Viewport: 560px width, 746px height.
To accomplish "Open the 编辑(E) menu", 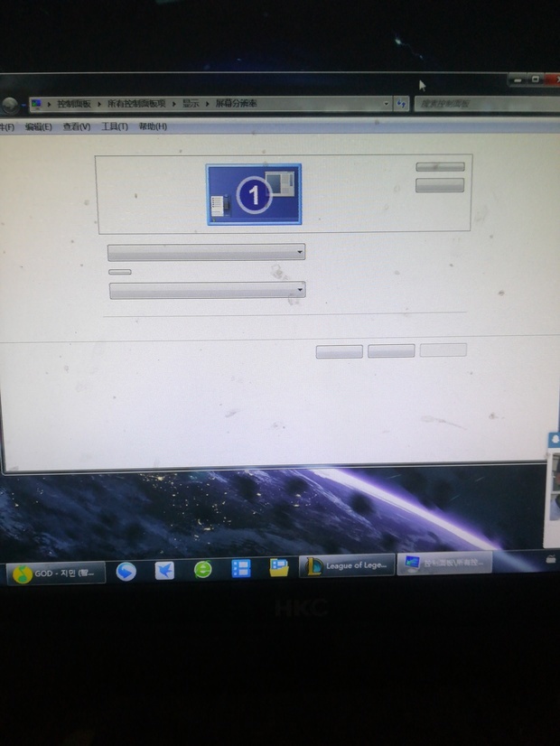I will tap(39, 126).
